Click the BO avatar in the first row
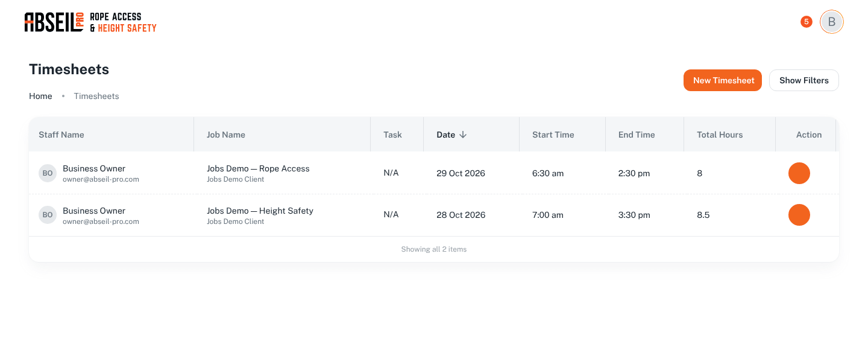The width and height of the screenshot is (868, 338). point(48,173)
